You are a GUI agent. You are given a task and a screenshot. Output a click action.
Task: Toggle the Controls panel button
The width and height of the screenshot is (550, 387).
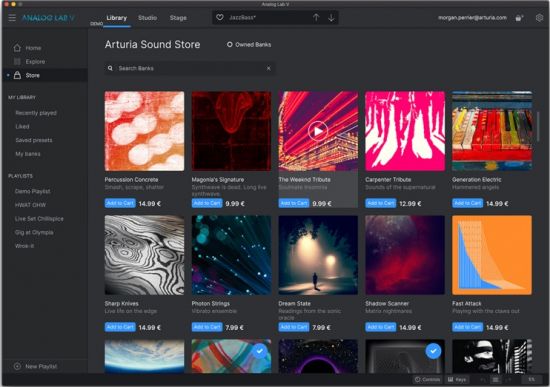pyautogui.click(x=427, y=379)
